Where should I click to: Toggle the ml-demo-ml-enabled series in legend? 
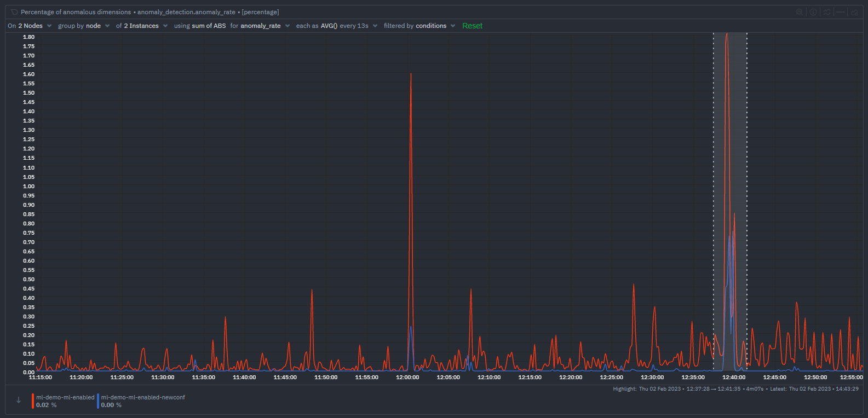pyautogui.click(x=65, y=397)
